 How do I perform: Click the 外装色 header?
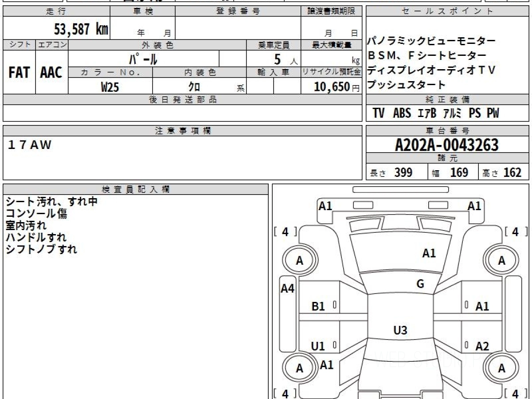tap(157, 45)
